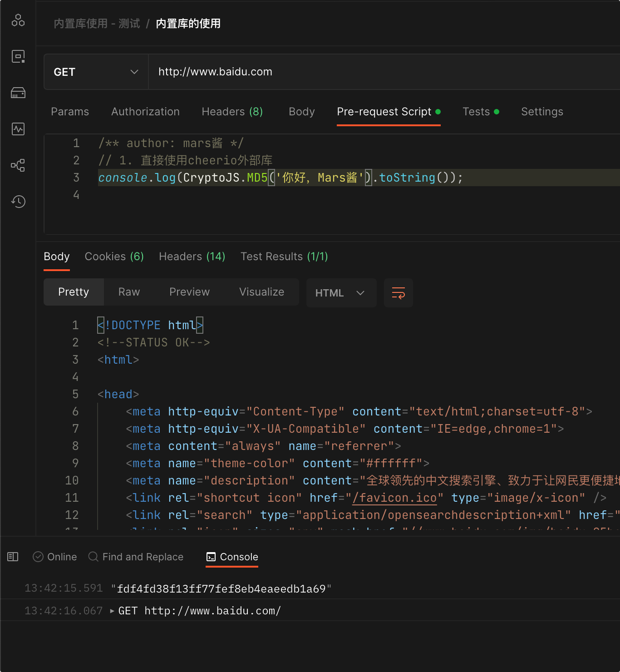
Task: Toggle word wrap in response body
Action: [x=399, y=293]
